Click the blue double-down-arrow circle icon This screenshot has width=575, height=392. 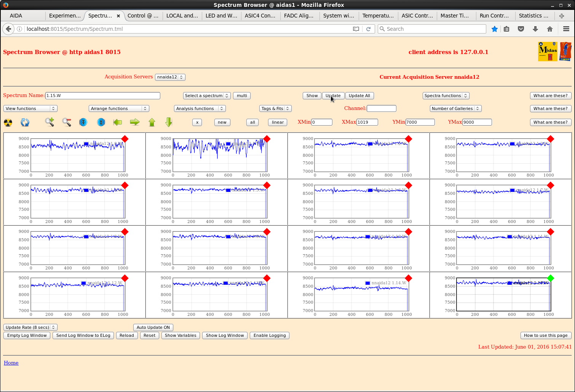point(83,122)
